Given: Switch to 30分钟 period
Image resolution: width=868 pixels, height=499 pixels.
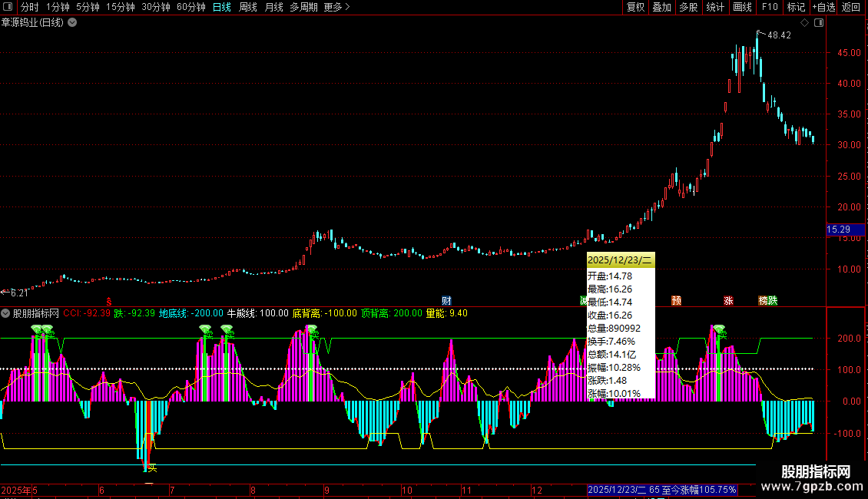Looking at the screenshot, I should (156, 7).
